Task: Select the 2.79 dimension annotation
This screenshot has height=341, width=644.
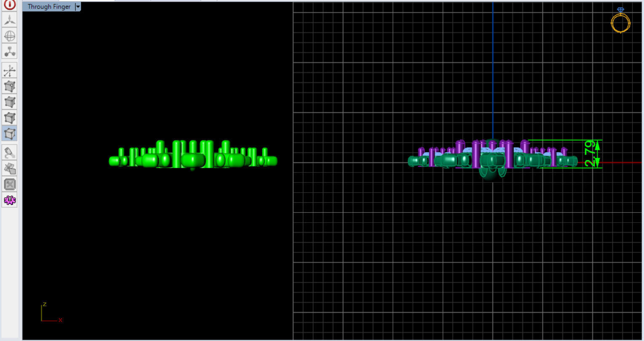Action: pyautogui.click(x=591, y=153)
